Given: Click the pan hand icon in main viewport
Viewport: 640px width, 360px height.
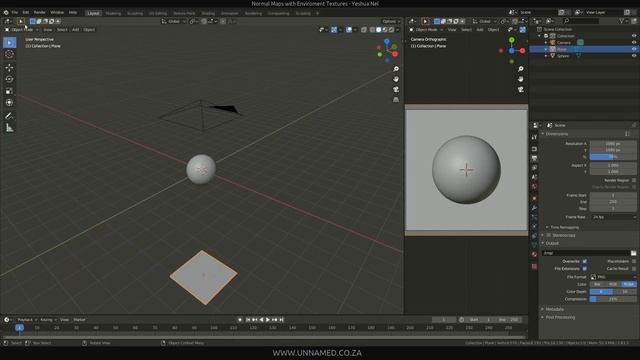Looking at the screenshot, I should click(396, 79).
